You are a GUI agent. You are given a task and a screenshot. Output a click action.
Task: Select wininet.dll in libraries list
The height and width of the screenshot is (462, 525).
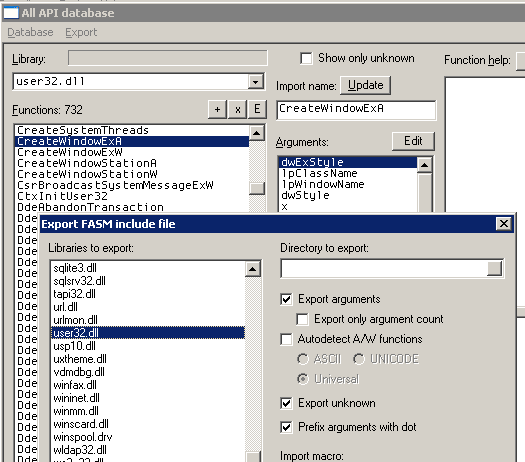click(76, 398)
